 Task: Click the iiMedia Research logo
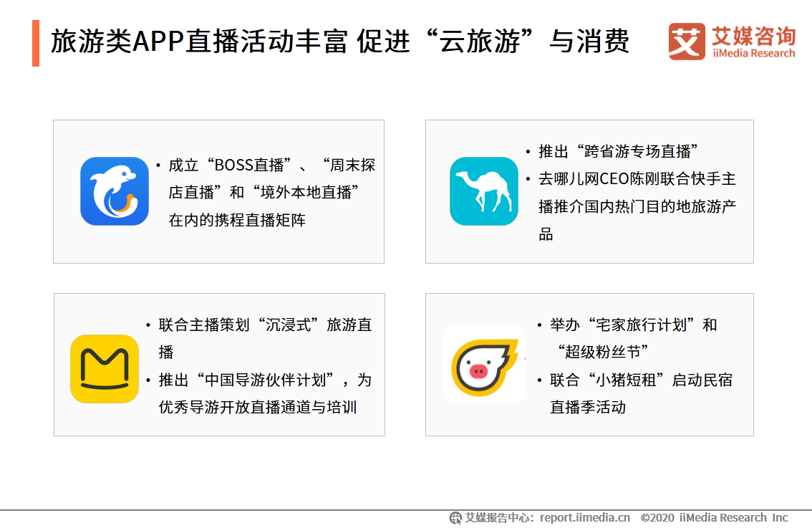(x=730, y=41)
